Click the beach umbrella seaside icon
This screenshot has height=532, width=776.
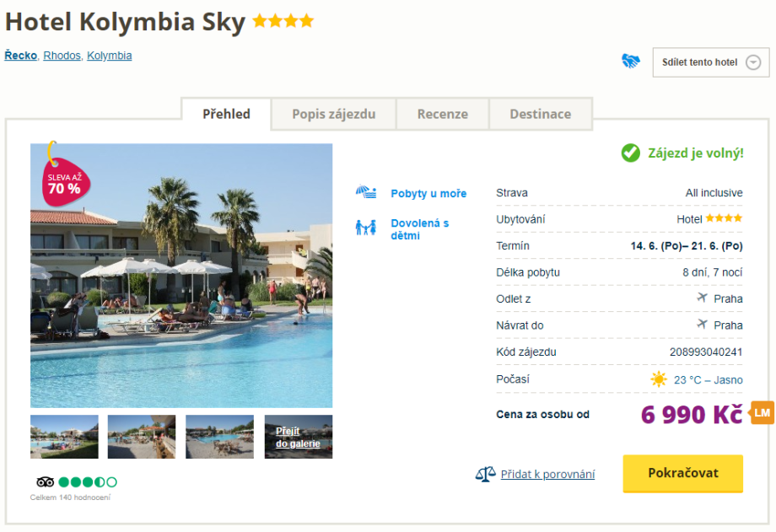coord(365,193)
